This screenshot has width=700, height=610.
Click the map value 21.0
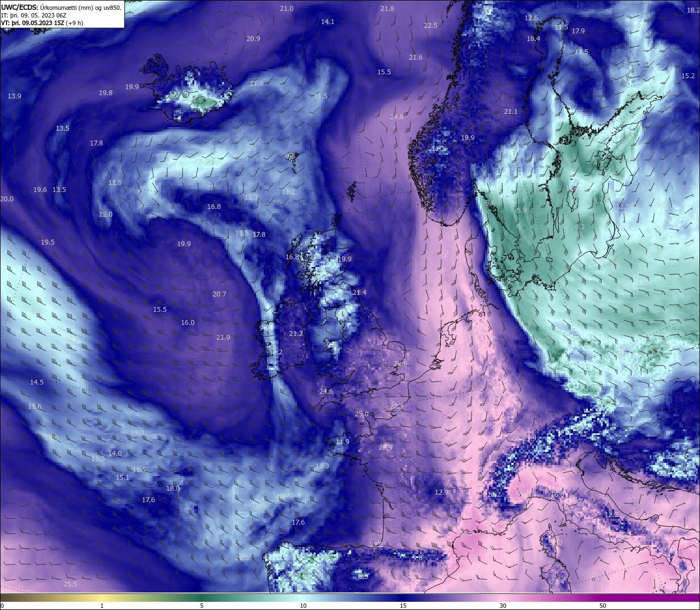(x=287, y=9)
